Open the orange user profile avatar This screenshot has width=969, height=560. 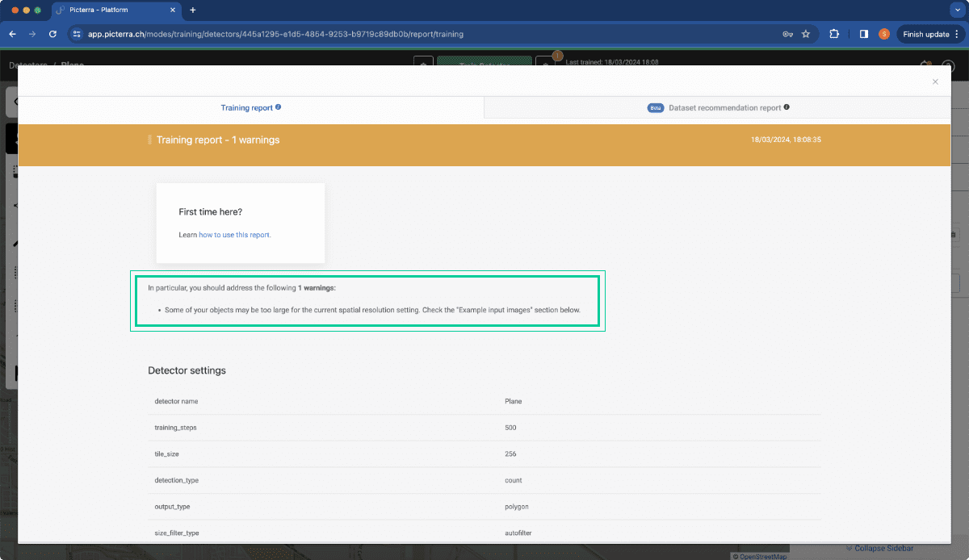click(x=884, y=34)
